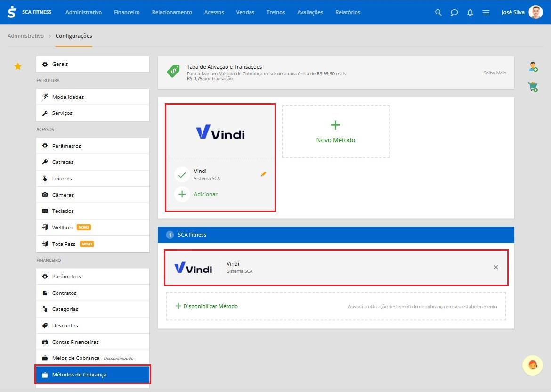
Task: Remove Vindi with the X icon
Action: [x=496, y=267]
